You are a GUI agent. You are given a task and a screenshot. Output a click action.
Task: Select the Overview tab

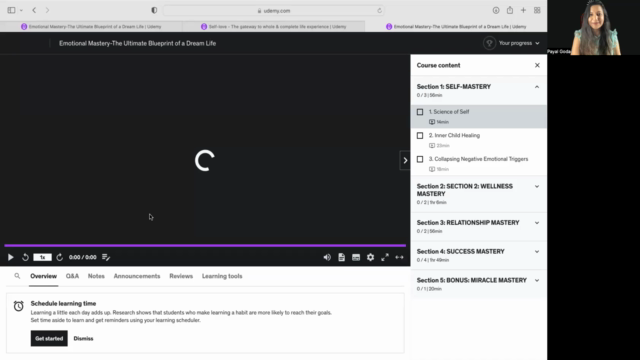click(43, 276)
